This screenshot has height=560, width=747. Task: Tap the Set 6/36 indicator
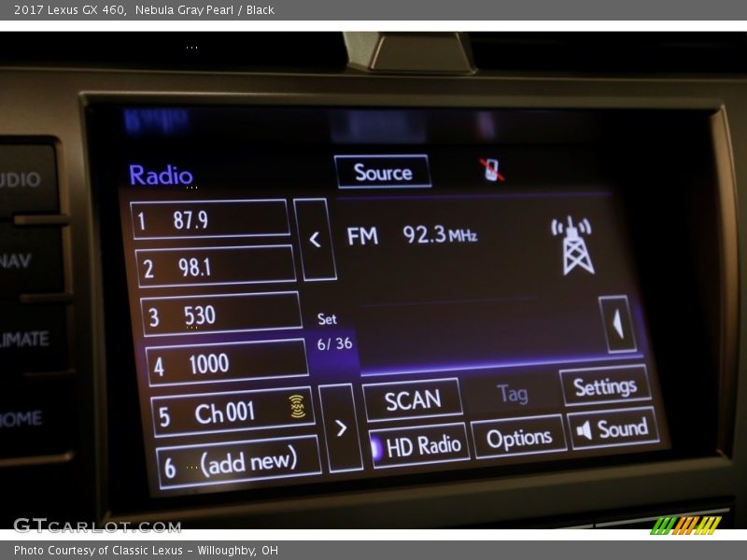pyautogui.click(x=334, y=331)
